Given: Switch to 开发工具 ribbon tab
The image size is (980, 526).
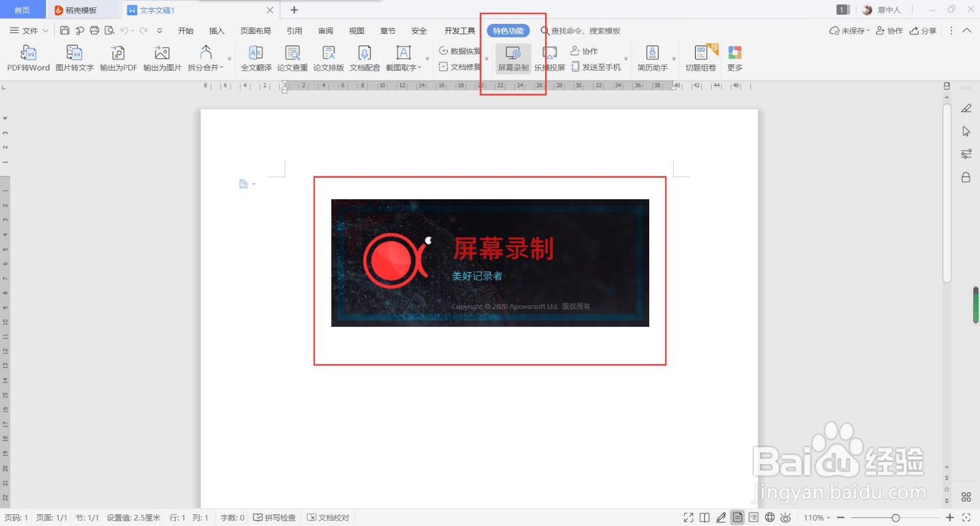Looking at the screenshot, I should pyautogui.click(x=459, y=31).
